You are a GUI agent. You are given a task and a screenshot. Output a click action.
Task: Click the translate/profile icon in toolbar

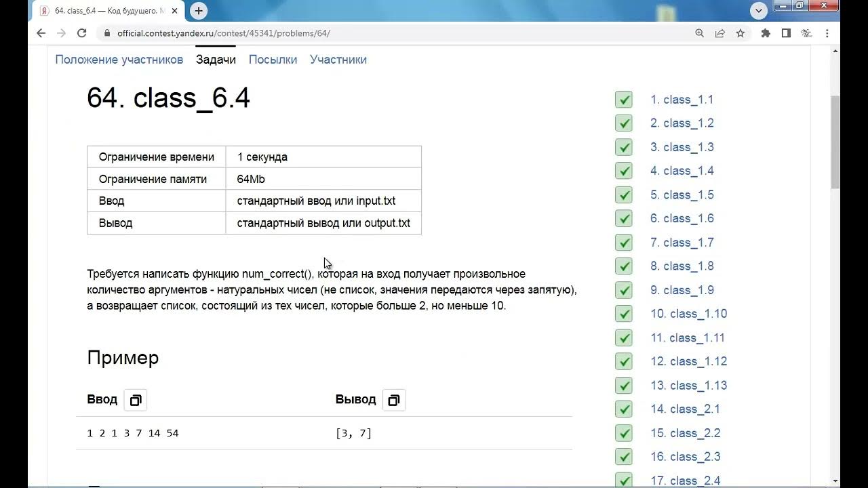[x=806, y=33]
